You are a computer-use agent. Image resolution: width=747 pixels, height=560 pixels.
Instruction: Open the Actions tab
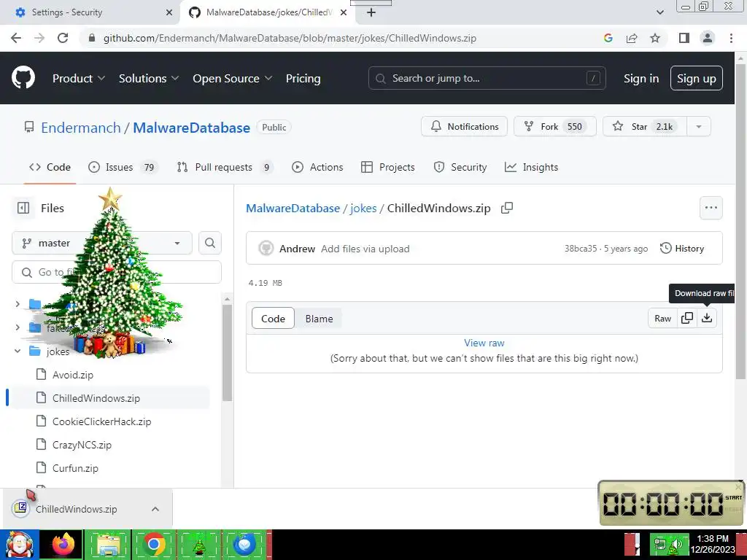click(317, 167)
